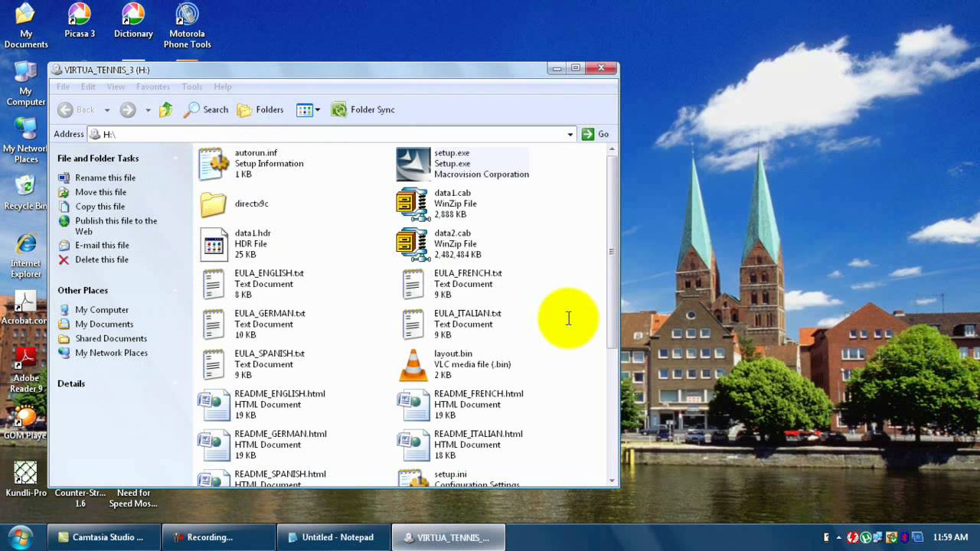Open the Search toolbar button
The image size is (980, 551).
[x=206, y=109]
